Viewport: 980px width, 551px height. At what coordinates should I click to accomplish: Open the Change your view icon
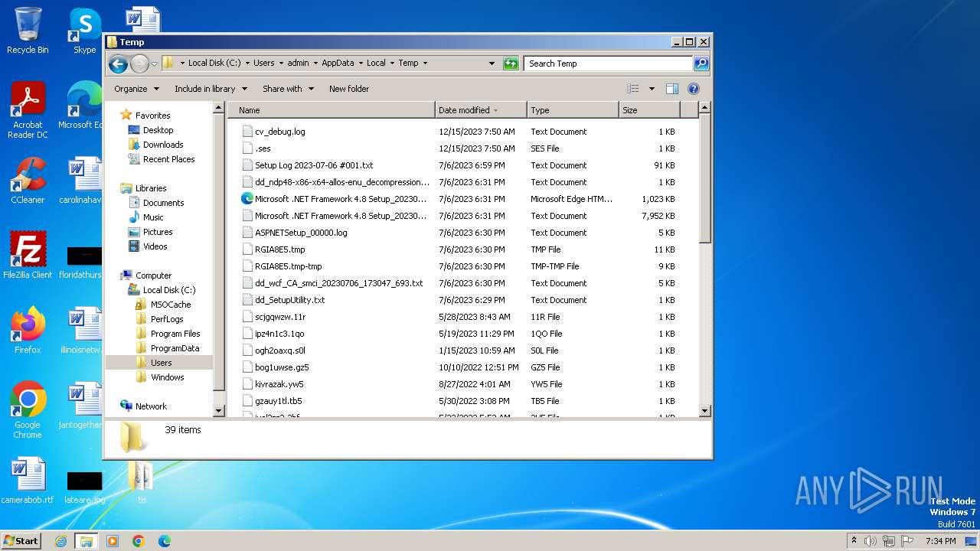[633, 89]
